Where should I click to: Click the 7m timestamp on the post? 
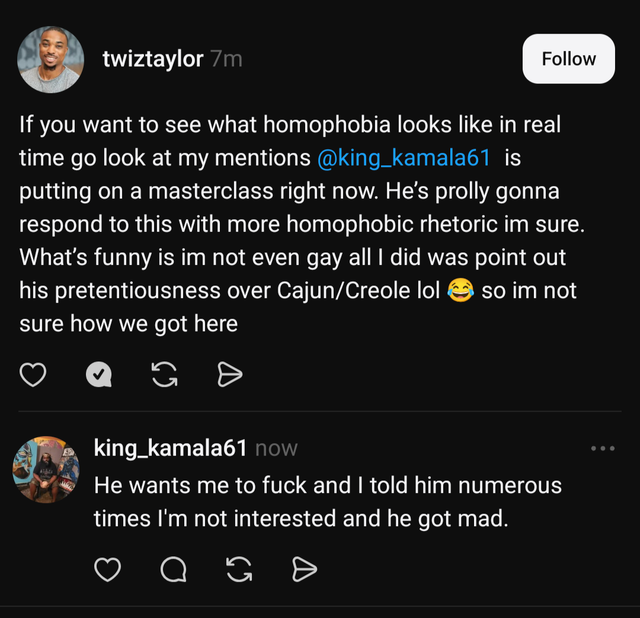point(226,59)
